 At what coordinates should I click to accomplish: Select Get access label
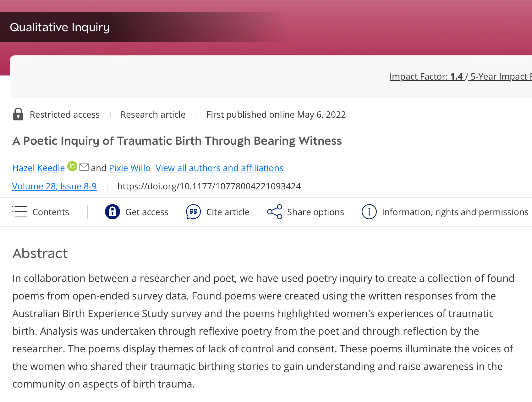[x=147, y=212]
